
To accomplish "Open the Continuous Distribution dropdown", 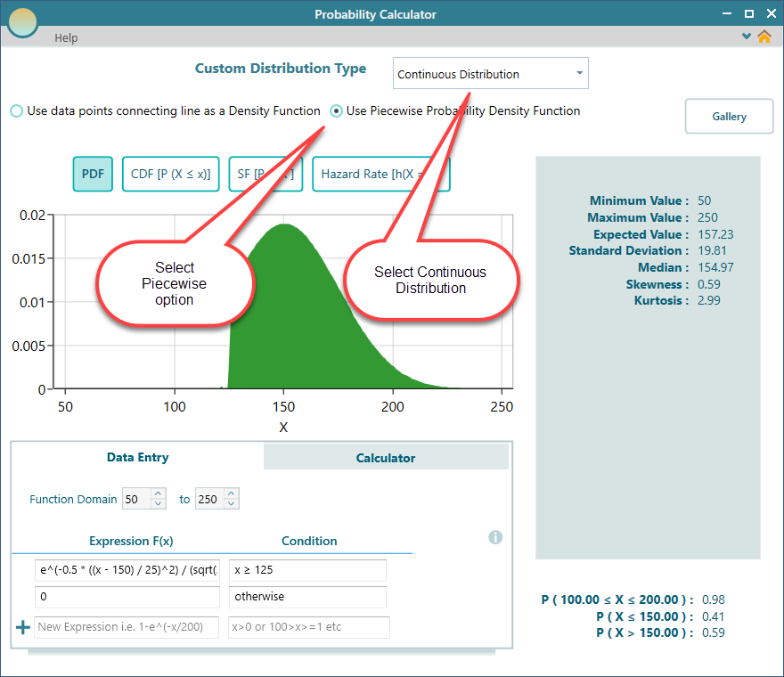I will [x=490, y=73].
